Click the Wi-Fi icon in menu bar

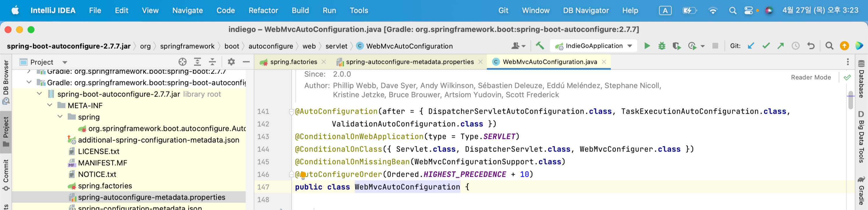coord(713,11)
